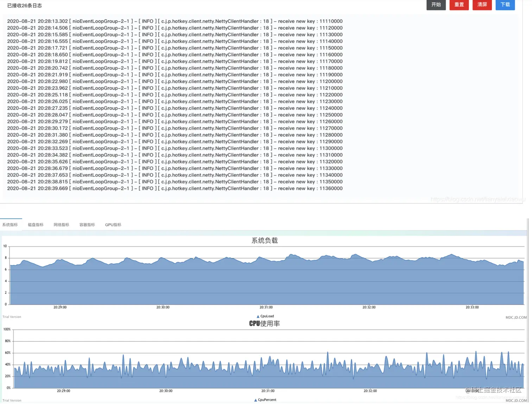
Task: Pick the log row ending in 11190000
Action: pos(175,75)
